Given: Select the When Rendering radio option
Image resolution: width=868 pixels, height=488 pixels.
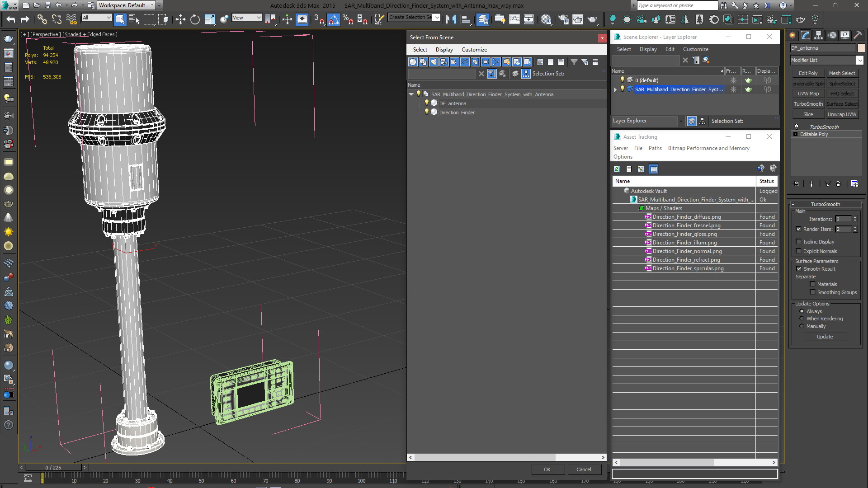Looking at the screenshot, I should 802,319.
